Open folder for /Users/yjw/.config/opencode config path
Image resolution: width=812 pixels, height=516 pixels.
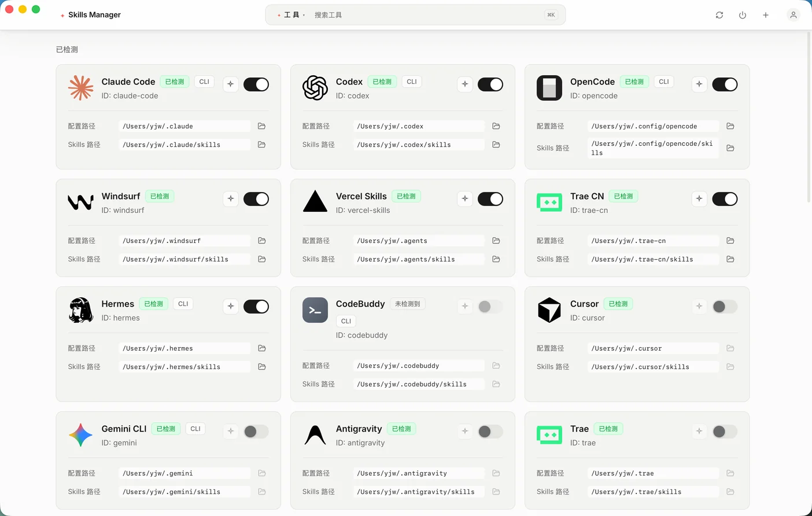(730, 126)
